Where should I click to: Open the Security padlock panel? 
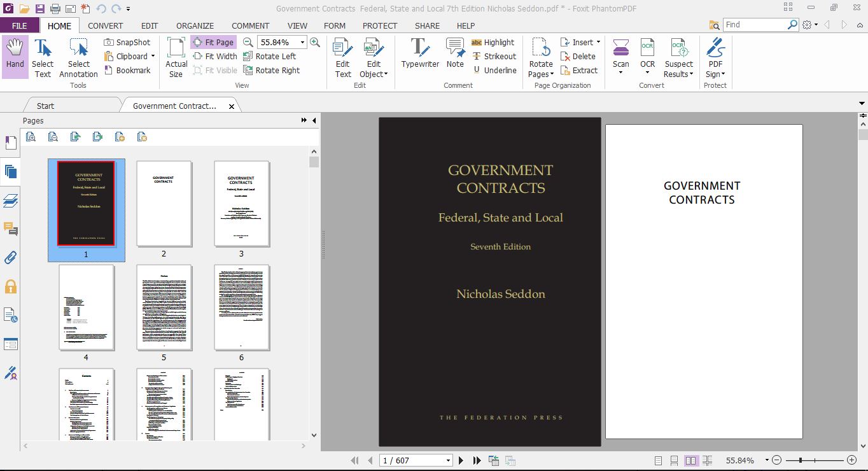tap(10, 286)
